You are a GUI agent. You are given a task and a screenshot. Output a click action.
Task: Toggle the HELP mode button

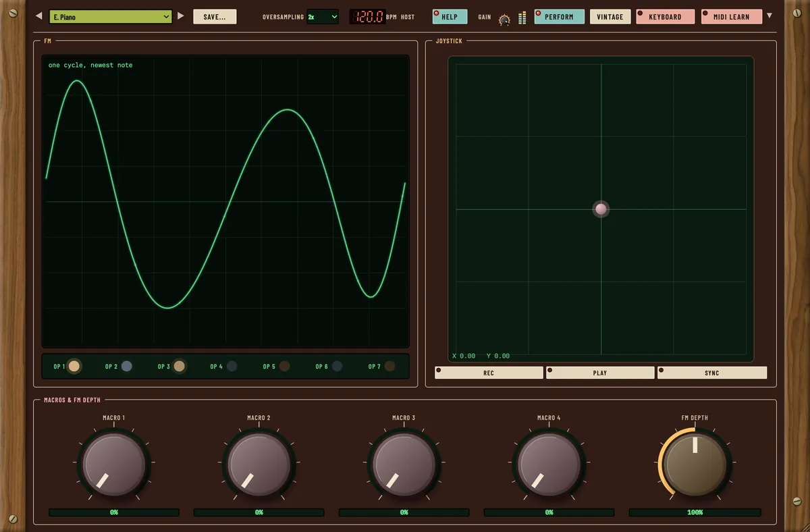[450, 17]
